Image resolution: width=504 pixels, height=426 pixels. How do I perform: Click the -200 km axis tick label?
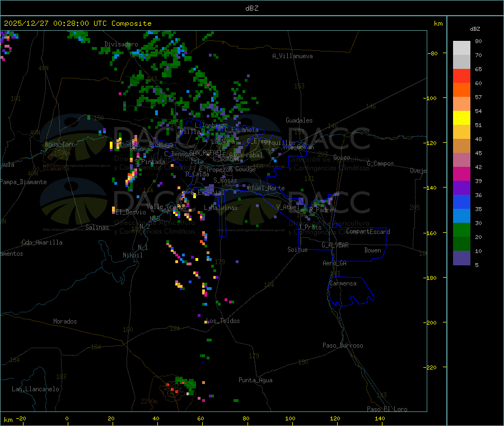pos(431,322)
